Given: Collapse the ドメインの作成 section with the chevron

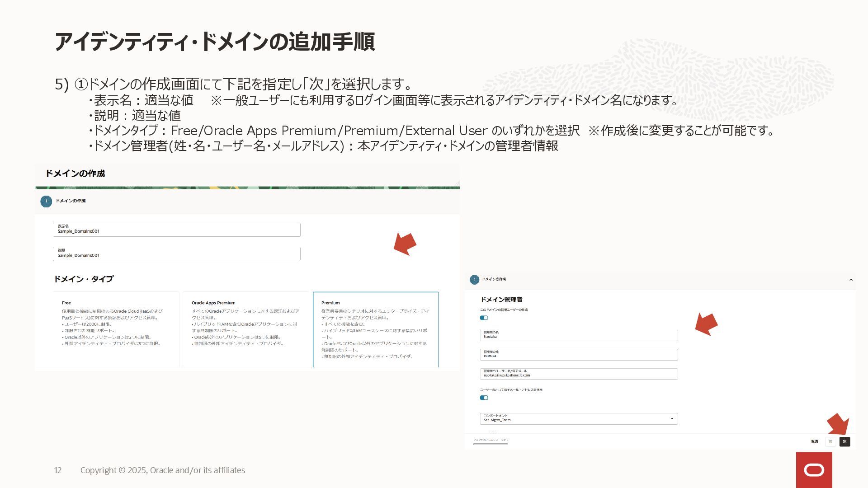Looking at the screenshot, I should 851,280.
